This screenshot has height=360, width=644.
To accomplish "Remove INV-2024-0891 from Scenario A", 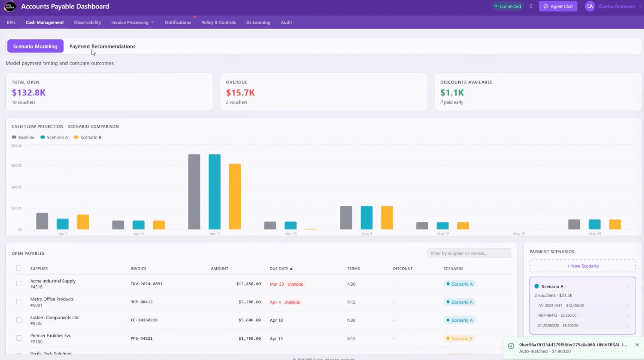I will click(627, 306).
